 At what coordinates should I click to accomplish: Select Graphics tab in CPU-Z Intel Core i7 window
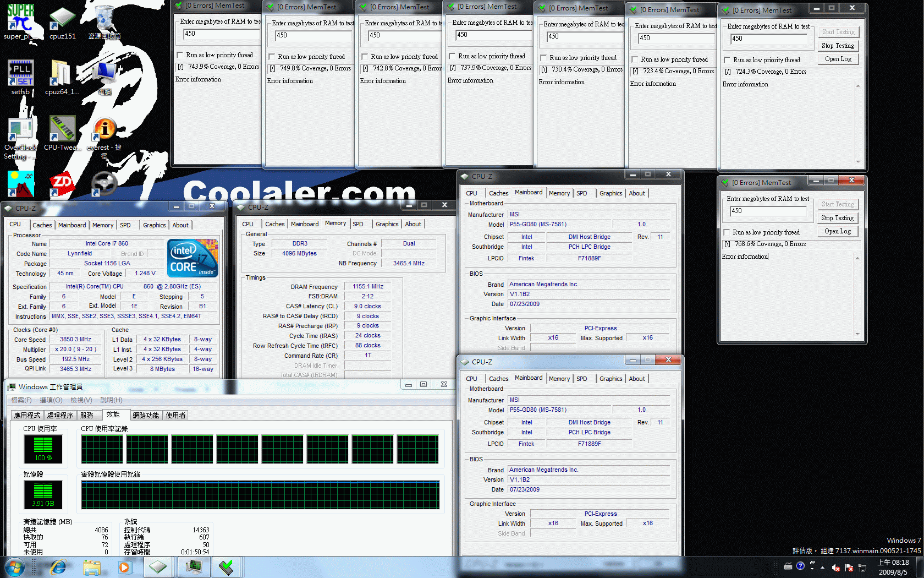(154, 225)
